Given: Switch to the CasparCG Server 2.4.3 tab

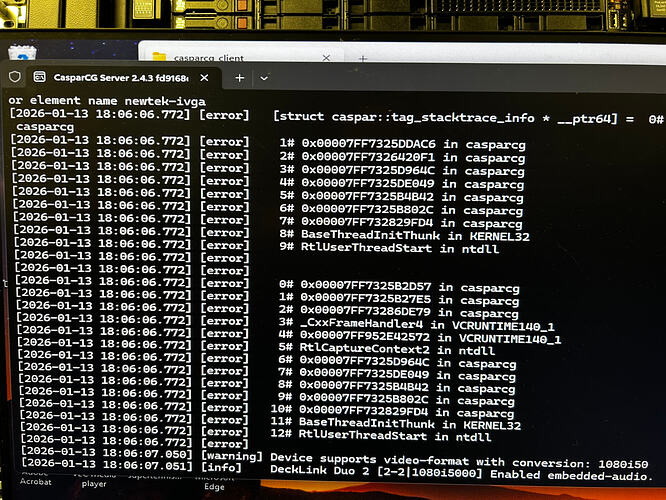Looking at the screenshot, I should 120,77.
